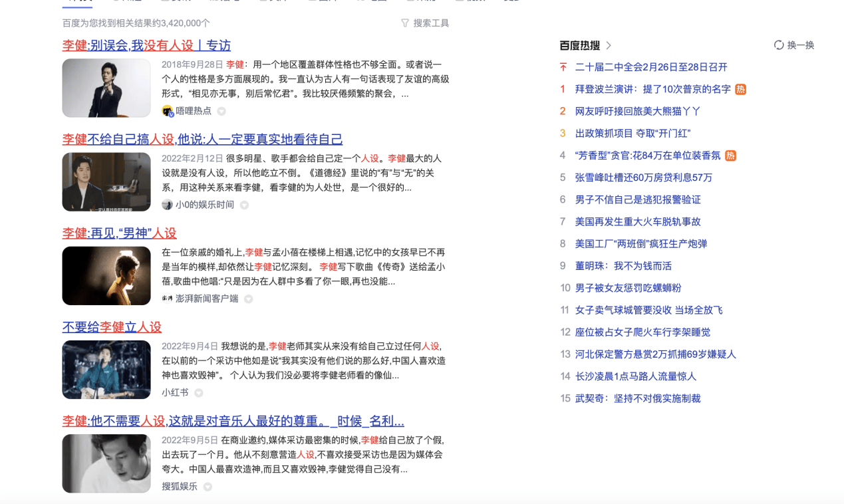The width and height of the screenshot is (844, 504).
Task: Click the date 2022年2月12日
Action: (192, 158)
